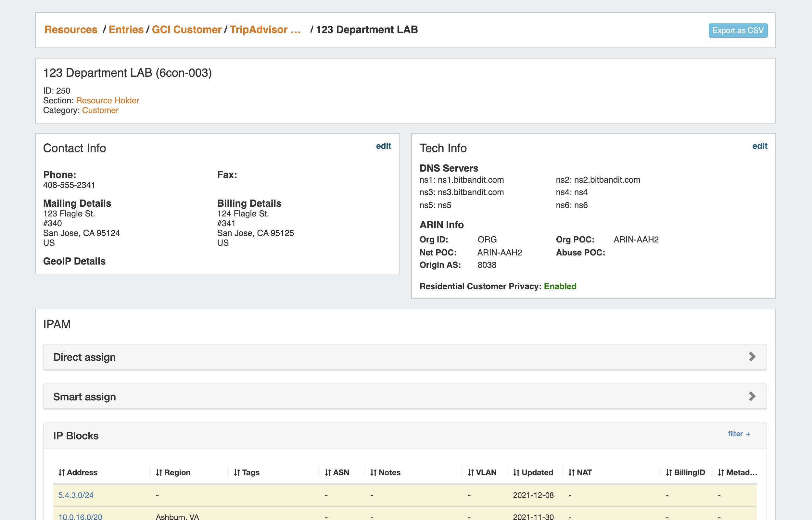Open the Resource Holder section link
The height and width of the screenshot is (520, 812).
[107, 100]
